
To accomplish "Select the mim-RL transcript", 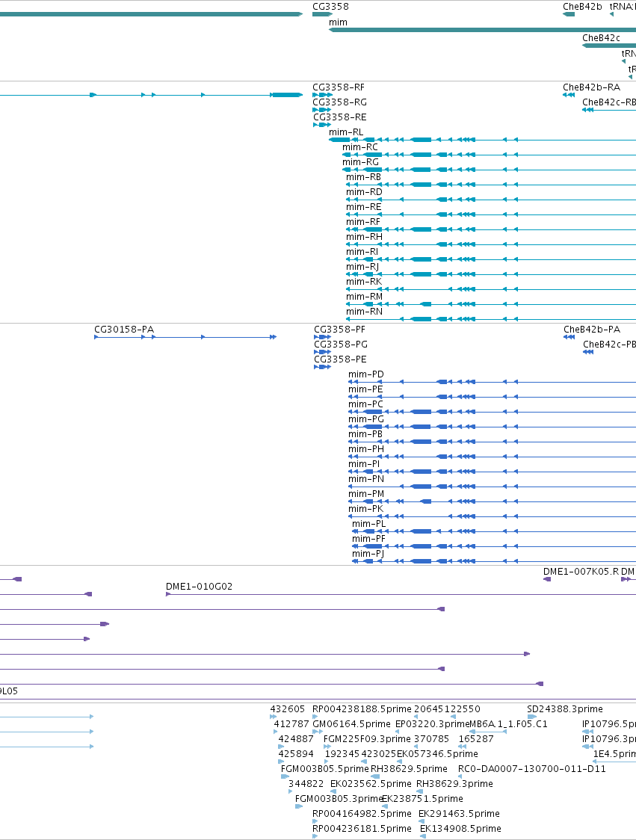I will 345,132.
